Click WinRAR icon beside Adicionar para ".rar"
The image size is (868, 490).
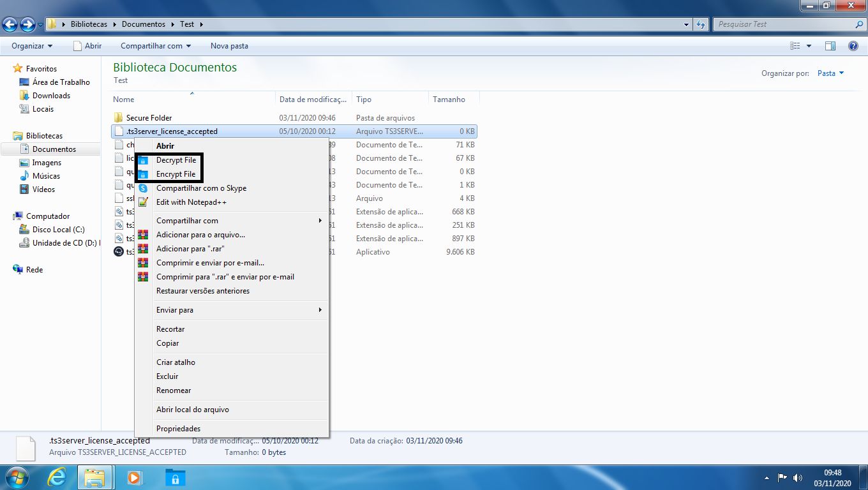pyautogui.click(x=144, y=249)
